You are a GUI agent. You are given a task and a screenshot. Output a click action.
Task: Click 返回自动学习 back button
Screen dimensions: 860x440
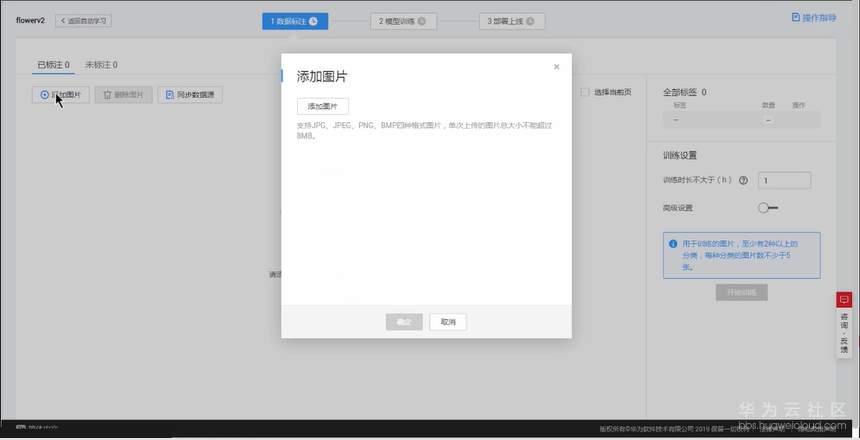[x=83, y=21]
